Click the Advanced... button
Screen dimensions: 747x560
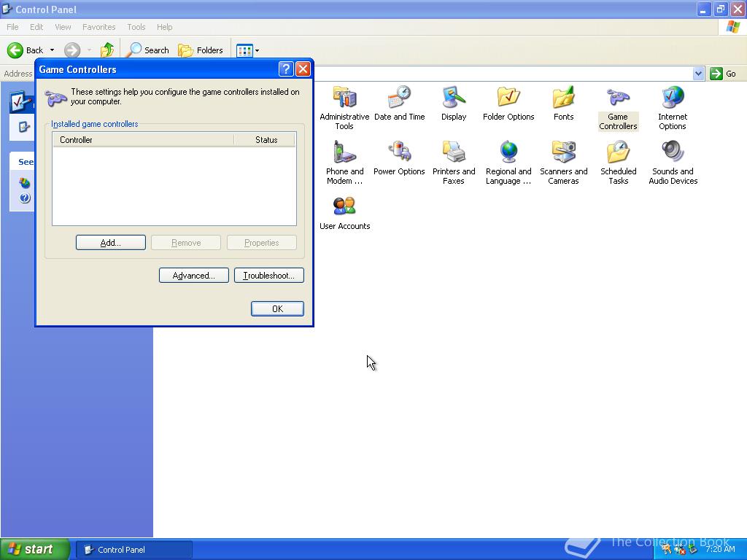pos(193,275)
